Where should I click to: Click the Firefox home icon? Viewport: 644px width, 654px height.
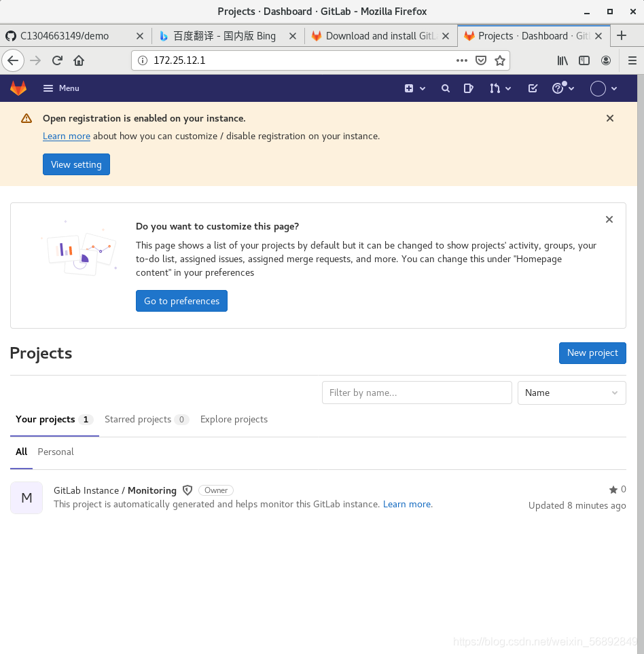(x=79, y=60)
